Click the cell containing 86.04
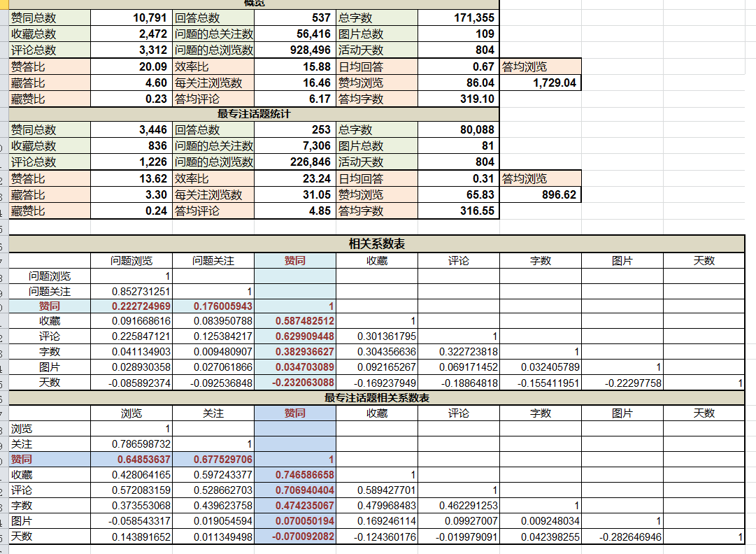This screenshot has height=554, width=756. (x=458, y=83)
